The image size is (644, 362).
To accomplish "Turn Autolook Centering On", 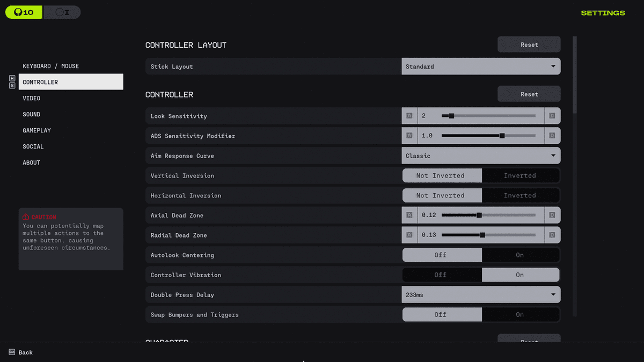I will point(519,255).
